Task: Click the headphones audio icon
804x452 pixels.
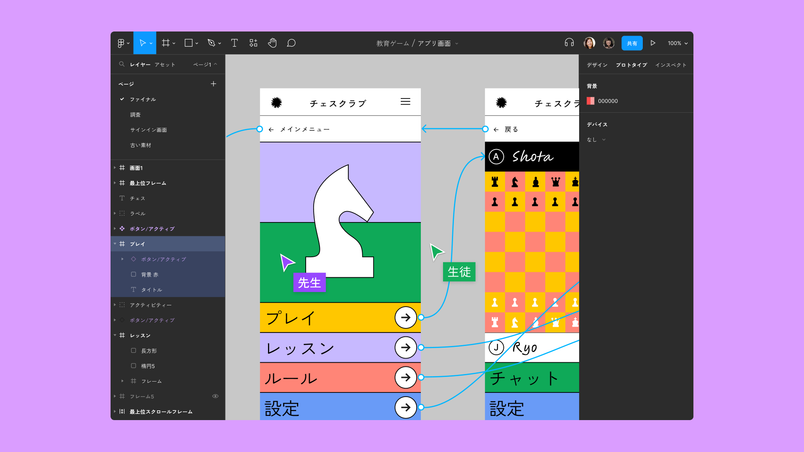Action: click(x=569, y=43)
